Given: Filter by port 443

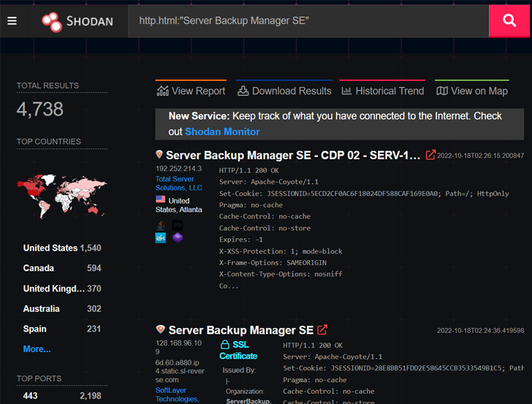Looking at the screenshot, I should (x=62, y=396).
